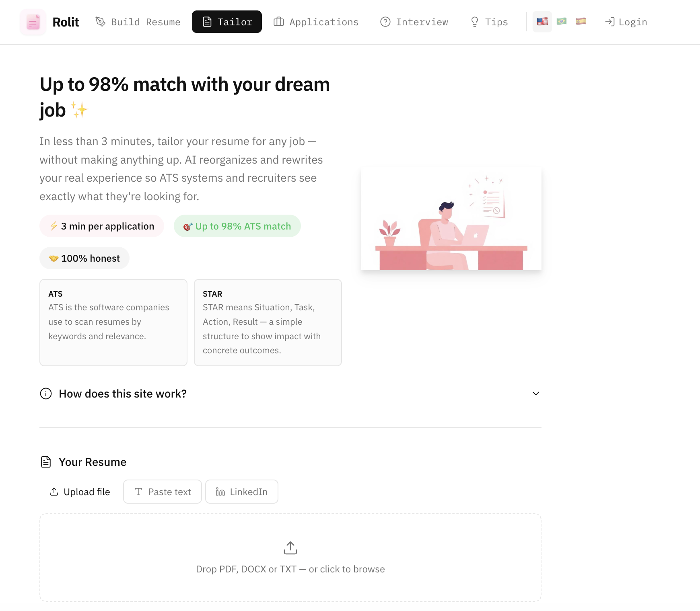Click the document icon next to Your Resume
700x611 pixels.
tap(46, 462)
